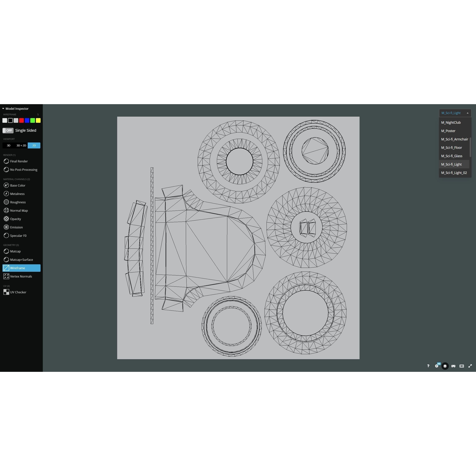Choose M_Sci-fi_Floor material
The image size is (476, 476).
pyautogui.click(x=454, y=148)
